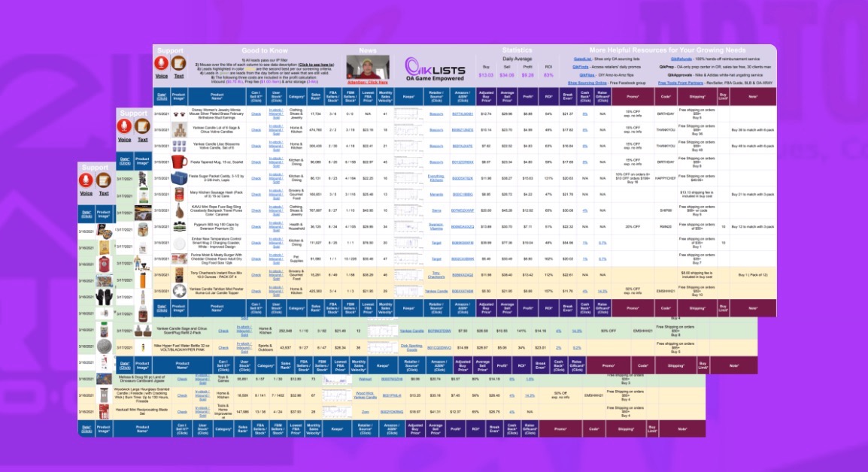Click the Text notepad icon on the back sheet

pos(104,180)
